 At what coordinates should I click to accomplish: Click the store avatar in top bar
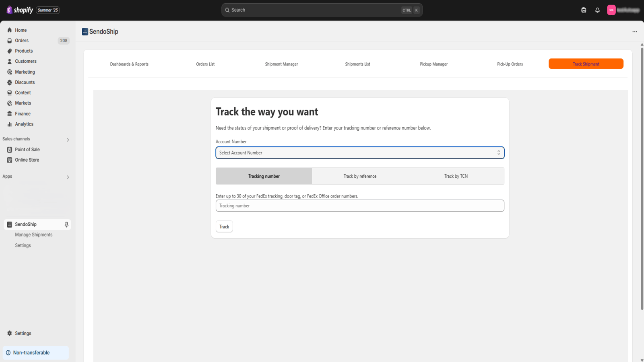pos(611,10)
